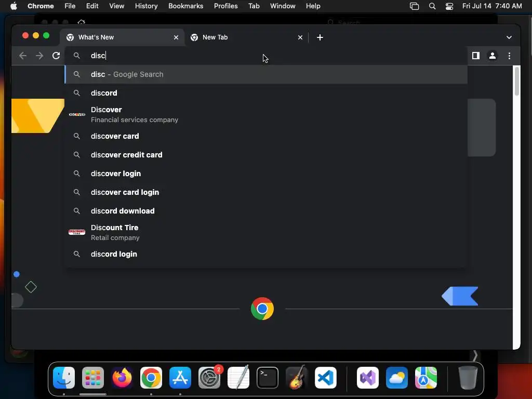532x399 pixels.
Task: Open the Window menu
Action: point(283,6)
